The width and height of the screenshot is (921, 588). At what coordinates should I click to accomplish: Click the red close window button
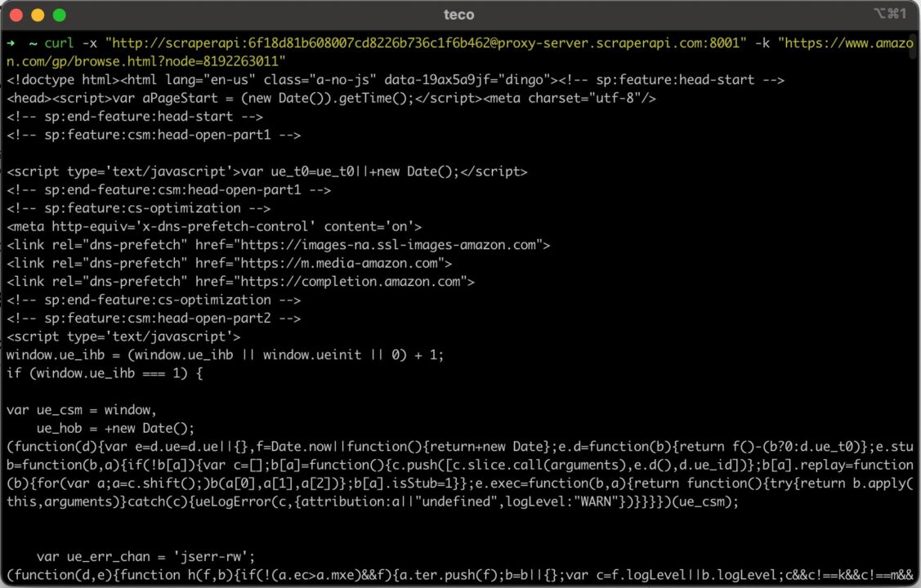16,16
